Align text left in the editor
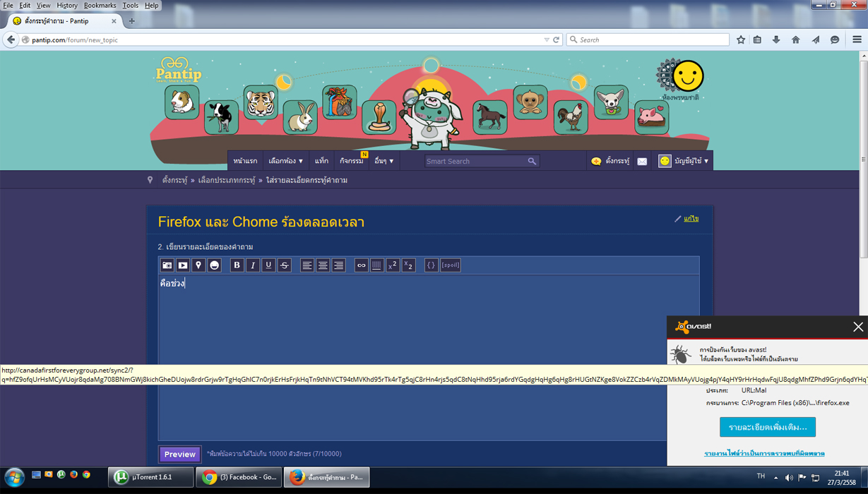Image resolution: width=868 pixels, height=494 pixels. coord(307,265)
